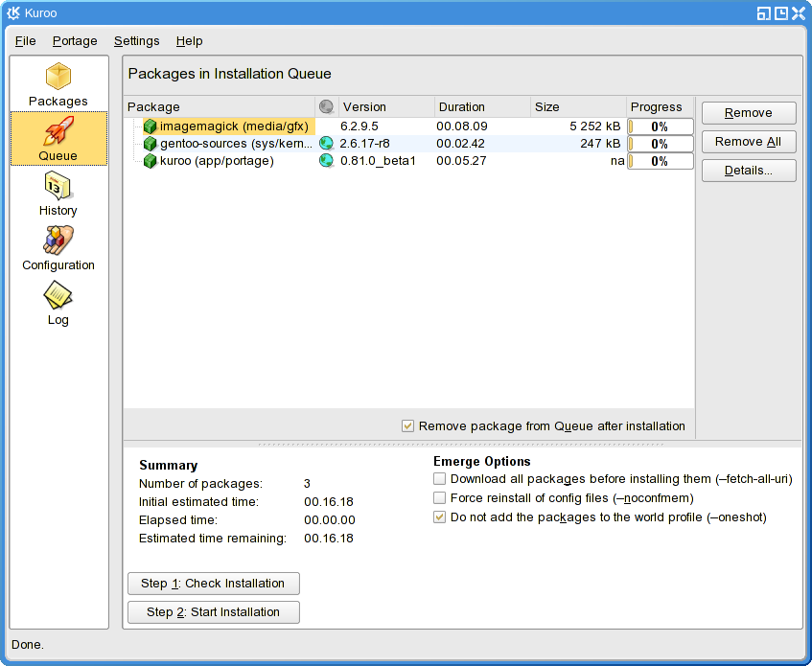
Task: Click Step 2: Start Installation
Action: (x=214, y=612)
